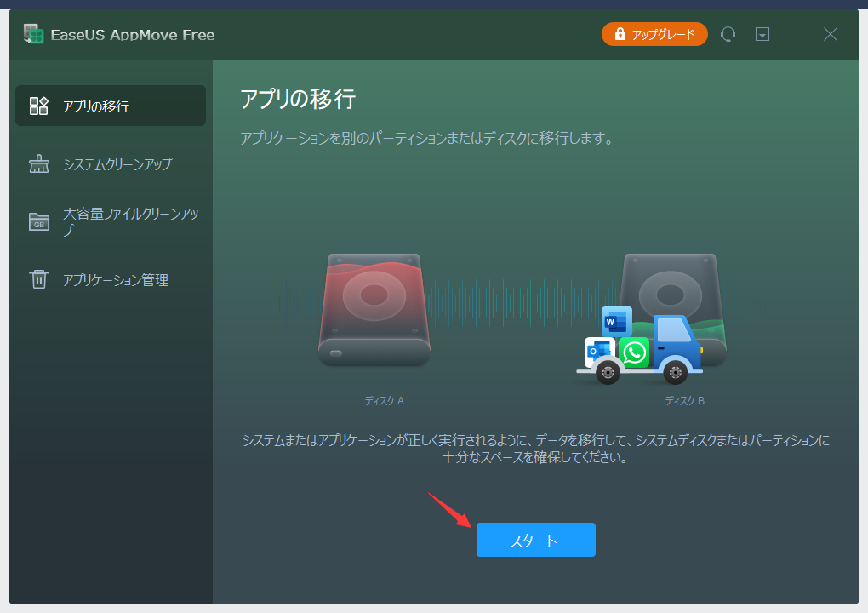
Task: Click the ディスク B label
Action: [684, 400]
